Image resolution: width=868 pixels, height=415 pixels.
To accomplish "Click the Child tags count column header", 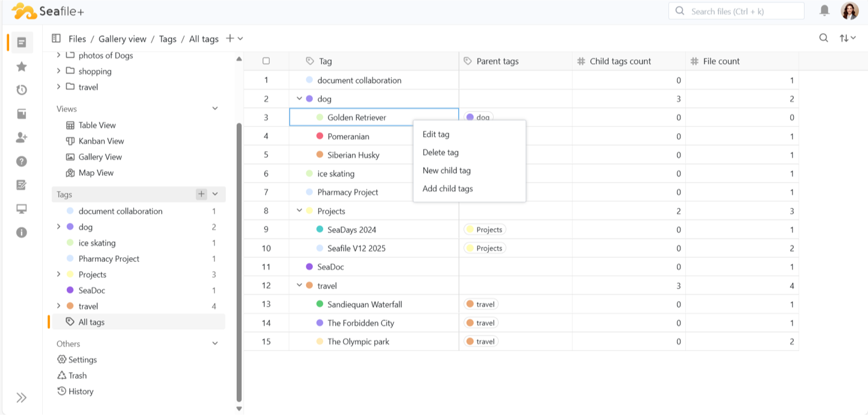I will point(629,61).
